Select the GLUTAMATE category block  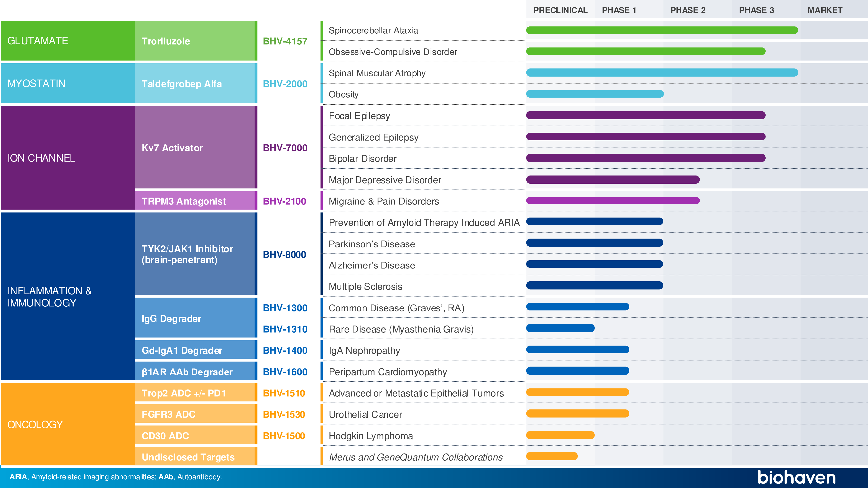click(x=68, y=41)
